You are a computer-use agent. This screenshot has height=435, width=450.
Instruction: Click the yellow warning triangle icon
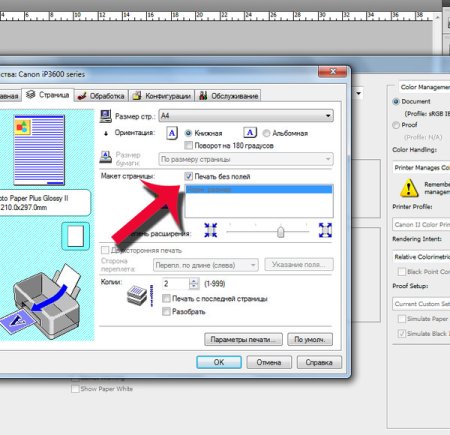[x=409, y=188]
